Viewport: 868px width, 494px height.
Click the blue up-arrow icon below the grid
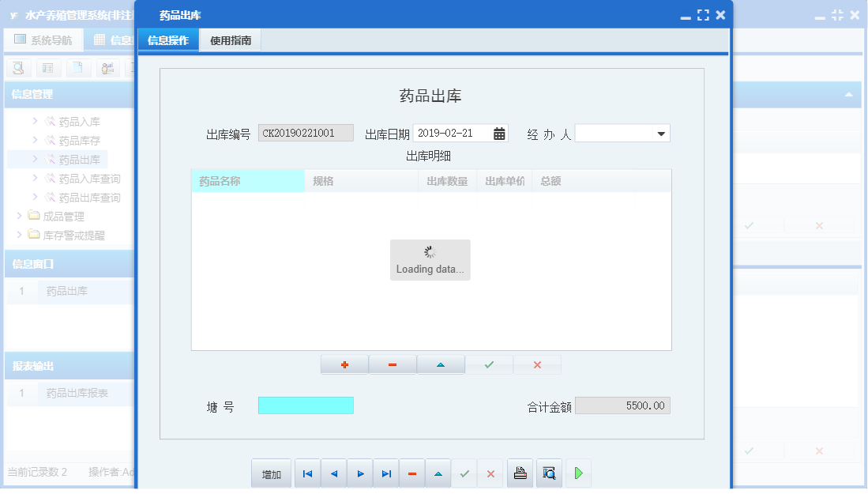coord(441,364)
